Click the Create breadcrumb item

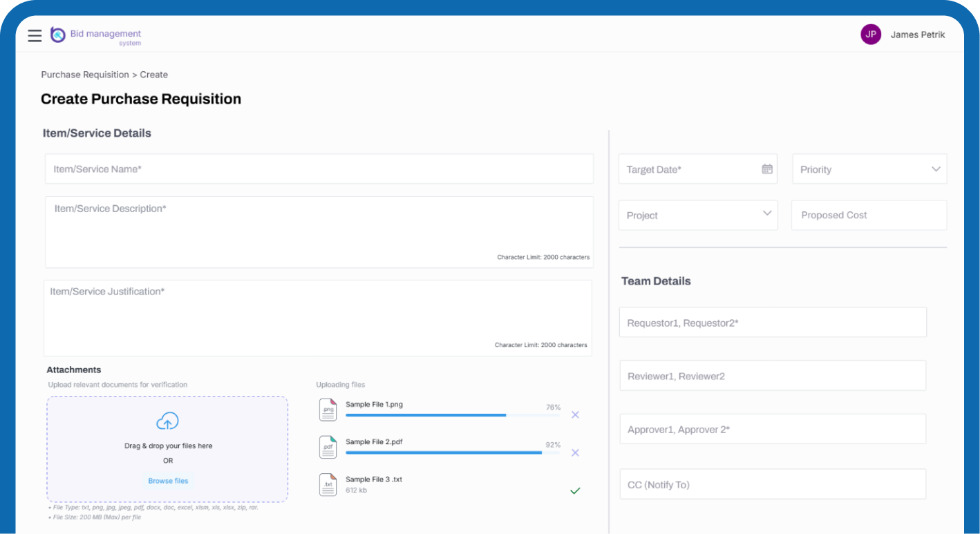[x=153, y=75]
